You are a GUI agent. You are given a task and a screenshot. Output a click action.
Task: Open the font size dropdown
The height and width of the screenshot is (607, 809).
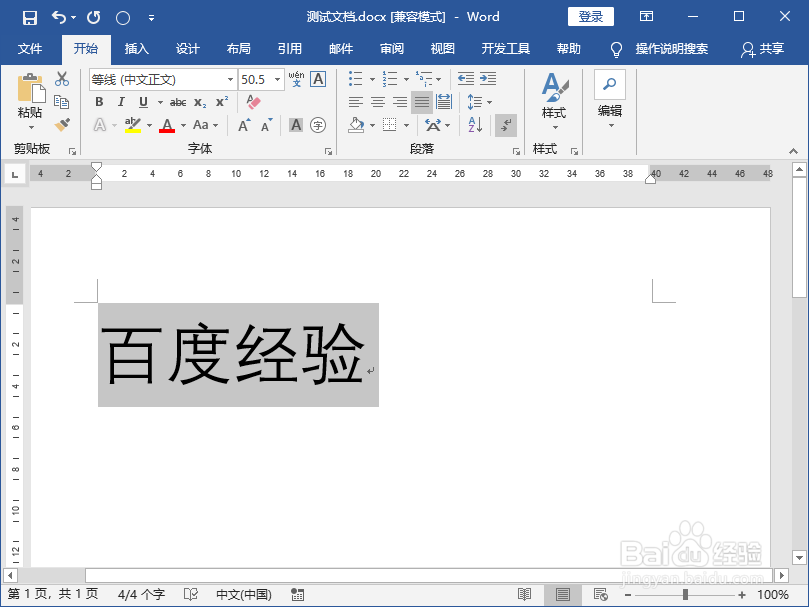point(278,79)
